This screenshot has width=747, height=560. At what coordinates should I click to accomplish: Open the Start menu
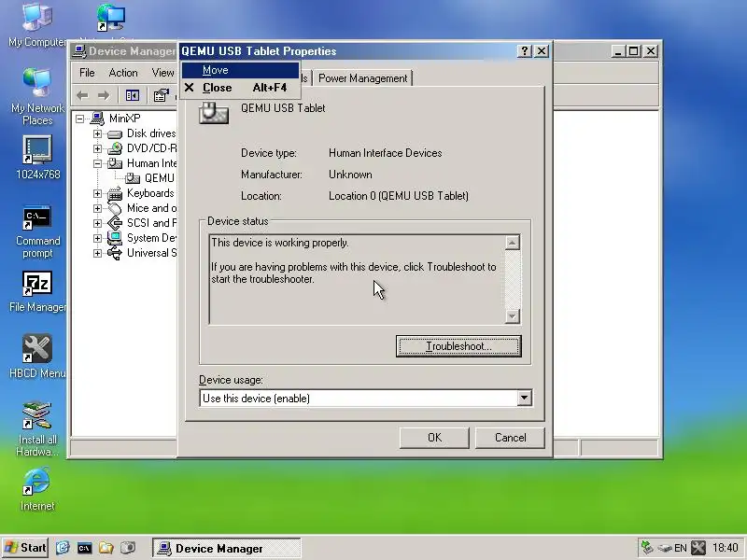pos(25,548)
